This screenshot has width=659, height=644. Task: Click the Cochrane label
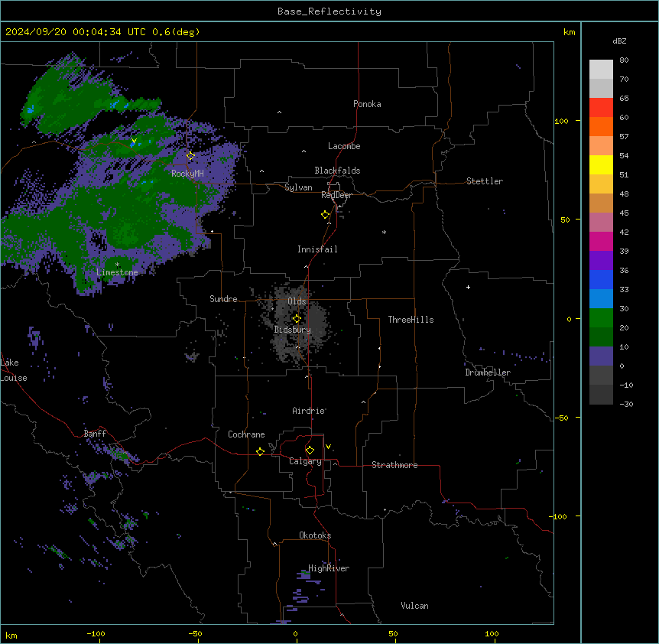246,434
